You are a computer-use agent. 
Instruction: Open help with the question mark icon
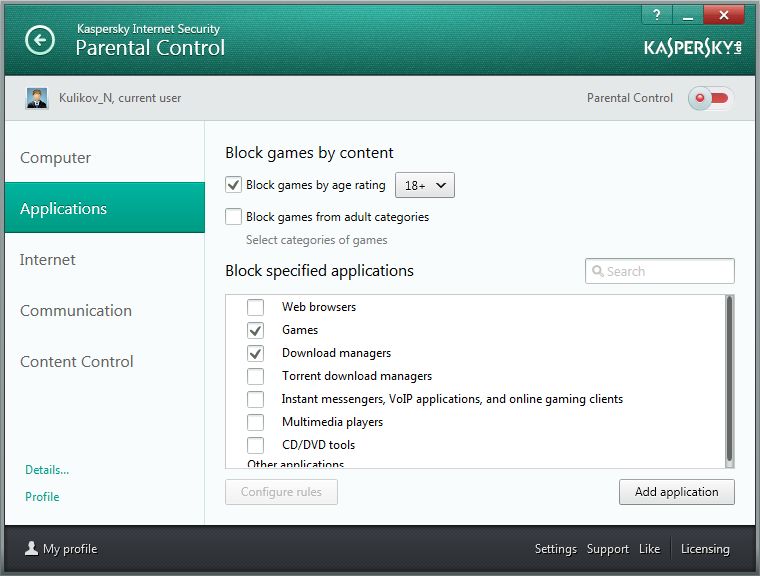coord(656,15)
